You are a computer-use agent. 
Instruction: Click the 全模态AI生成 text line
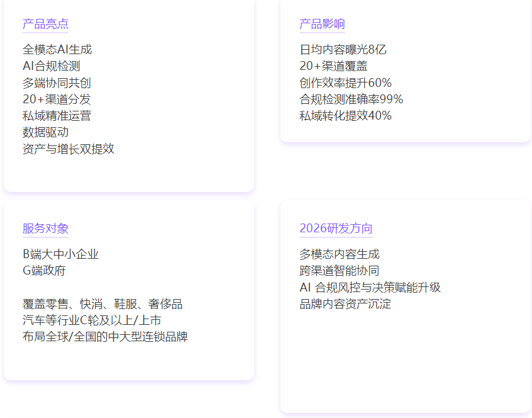pos(57,50)
